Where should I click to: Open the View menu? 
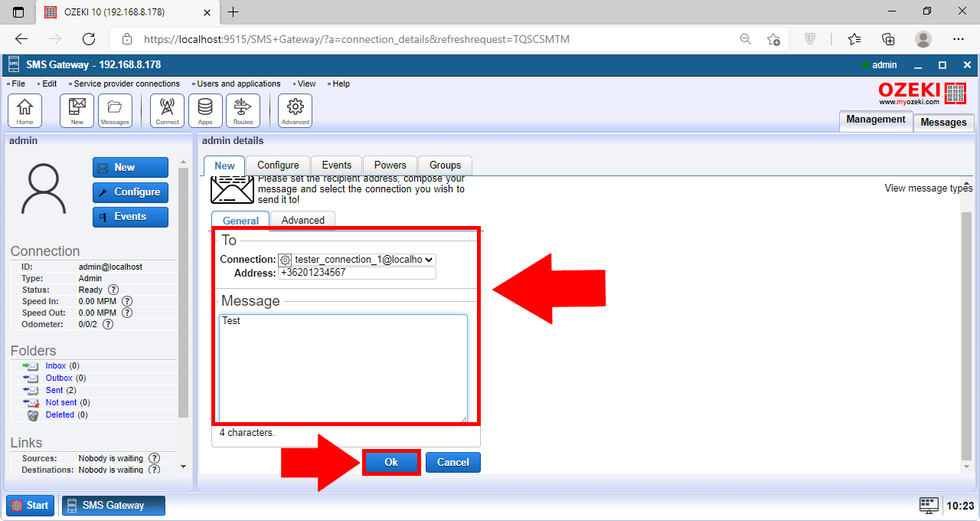[306, 84]
